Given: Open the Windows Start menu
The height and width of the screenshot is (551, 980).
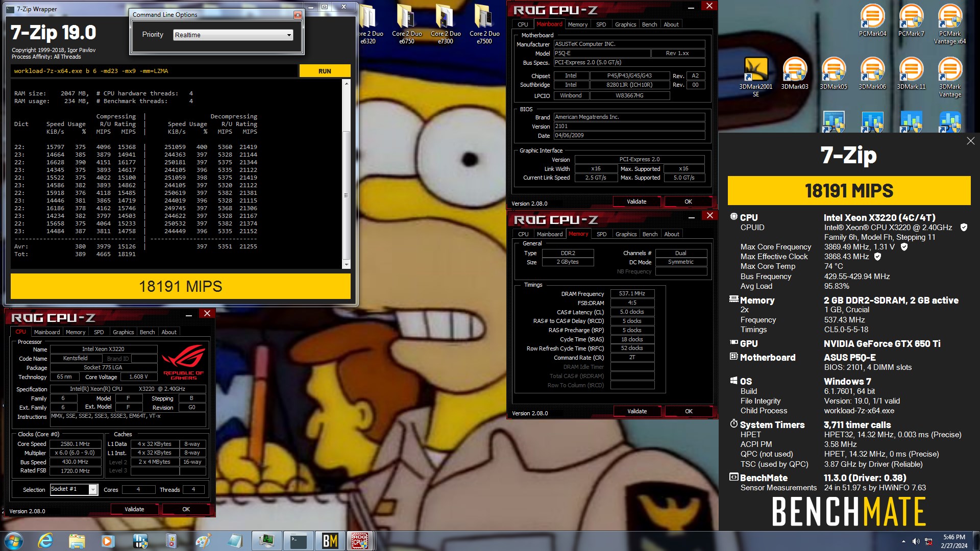Looking at the screenshot, I should (14, 541).
